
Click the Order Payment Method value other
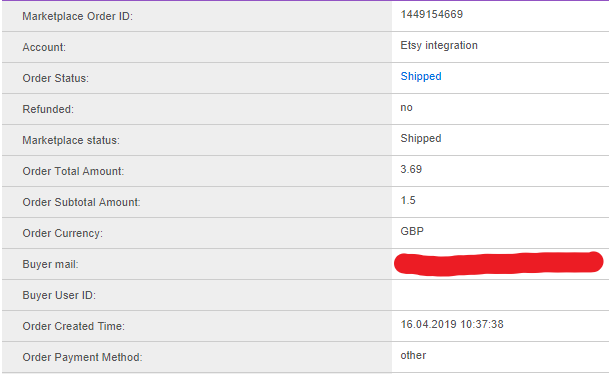point(413,355)
